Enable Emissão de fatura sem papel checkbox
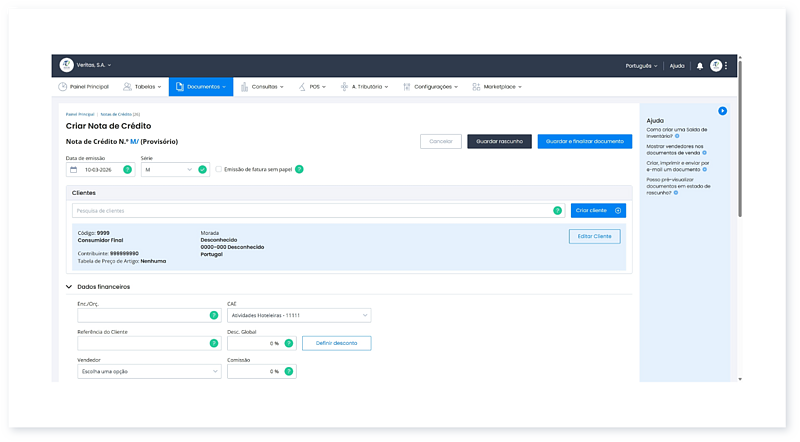Viewport: 800px width, 442px height. tap(219, 169)
